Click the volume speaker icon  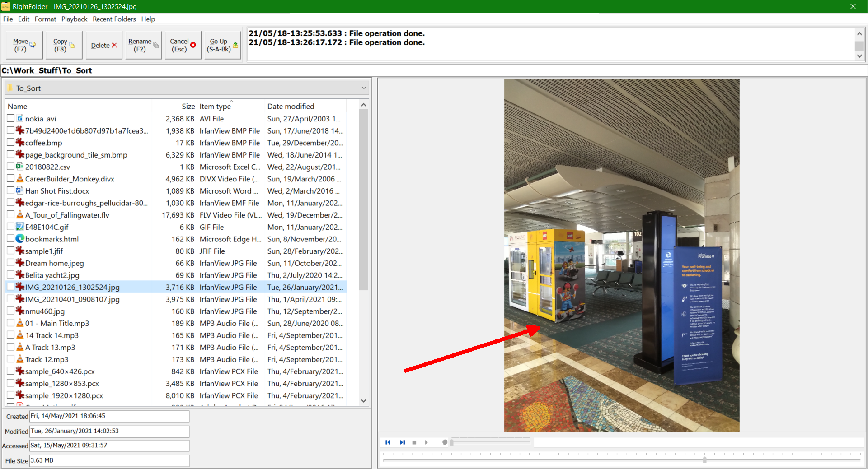tap(445, 442)
